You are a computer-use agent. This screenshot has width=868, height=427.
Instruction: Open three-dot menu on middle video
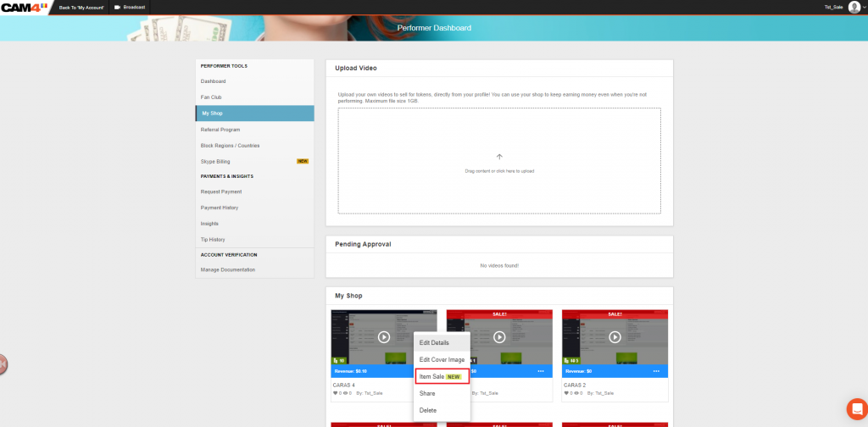click(540, 371)
